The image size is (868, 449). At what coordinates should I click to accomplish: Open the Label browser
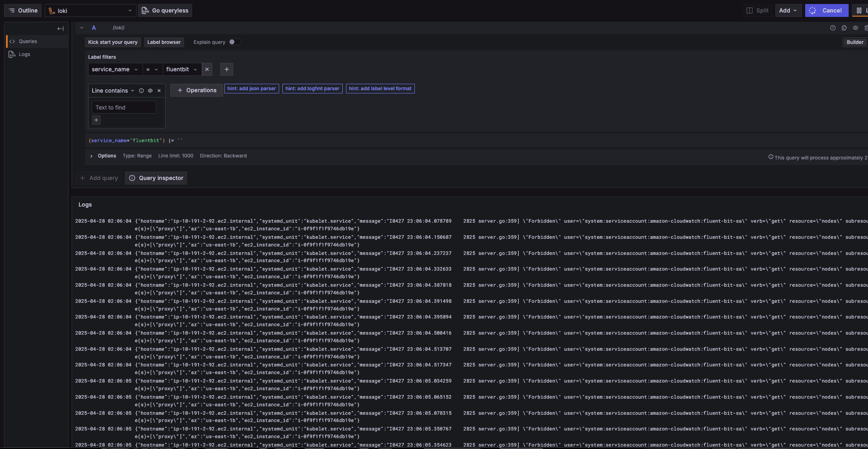point(164,42)
